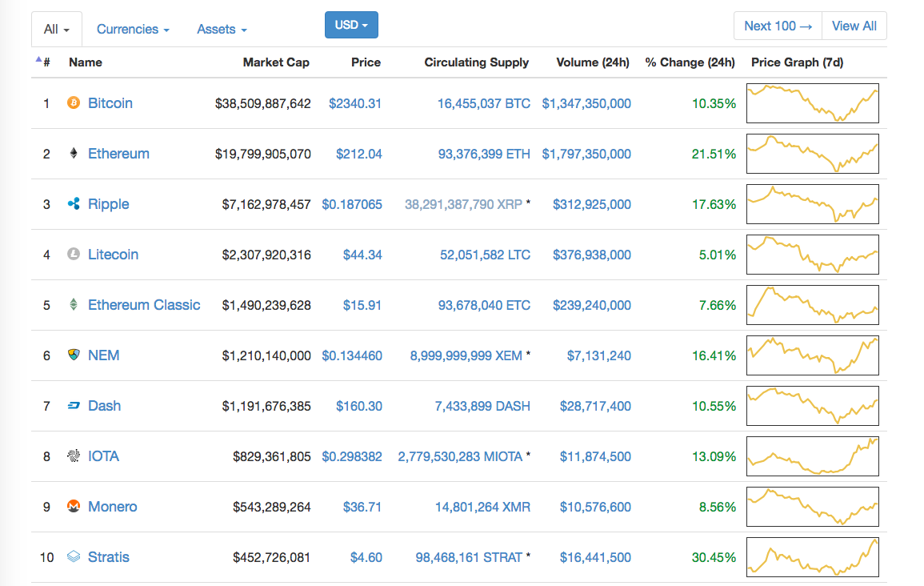Sort table by Volume (24h) column
This screenshot has height=586, width=924.
593,62
